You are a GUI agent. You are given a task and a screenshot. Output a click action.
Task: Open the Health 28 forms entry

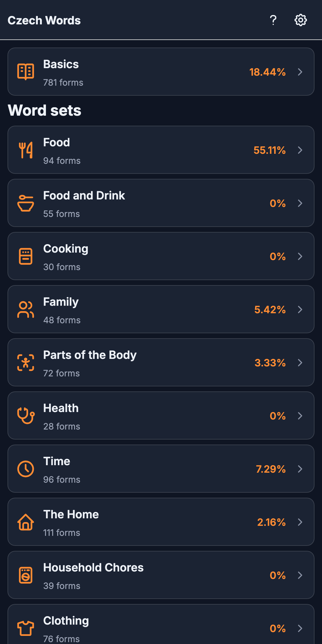[161, 415]
